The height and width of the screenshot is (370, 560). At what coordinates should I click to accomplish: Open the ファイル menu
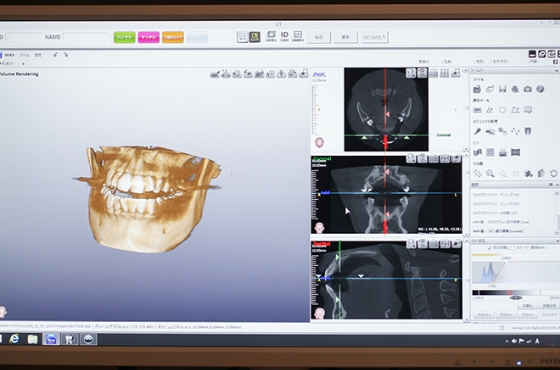[24, 55]
